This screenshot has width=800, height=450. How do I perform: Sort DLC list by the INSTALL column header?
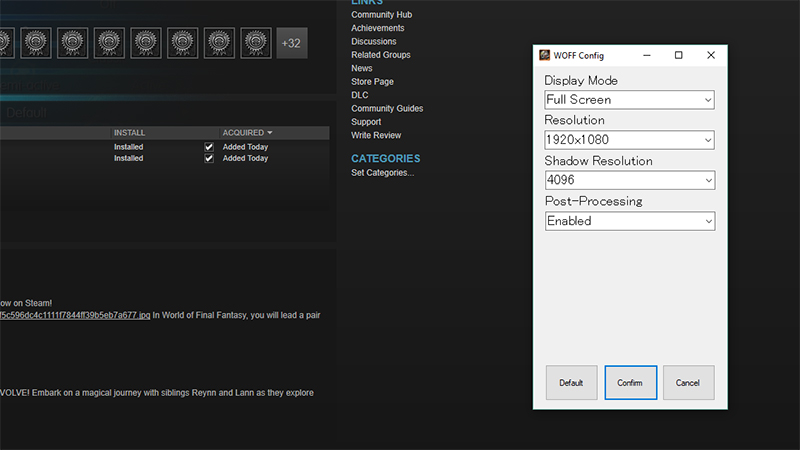[x=130, y=133]
